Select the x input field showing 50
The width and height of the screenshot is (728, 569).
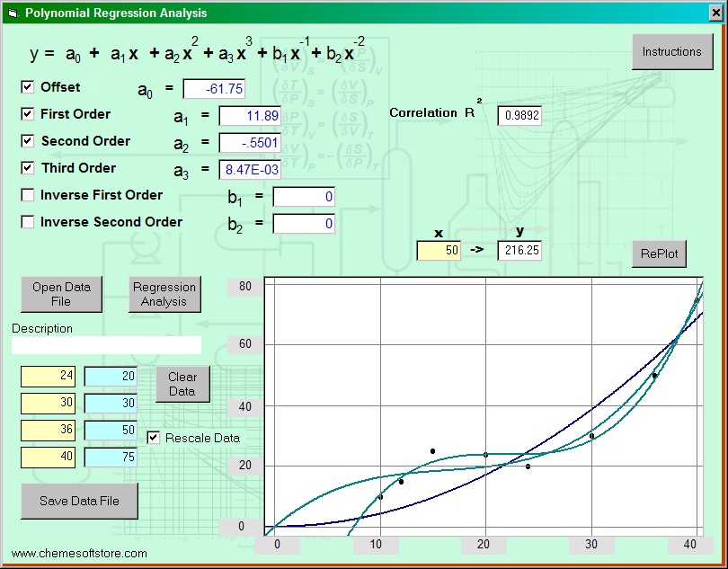click(x=439, y=251)
